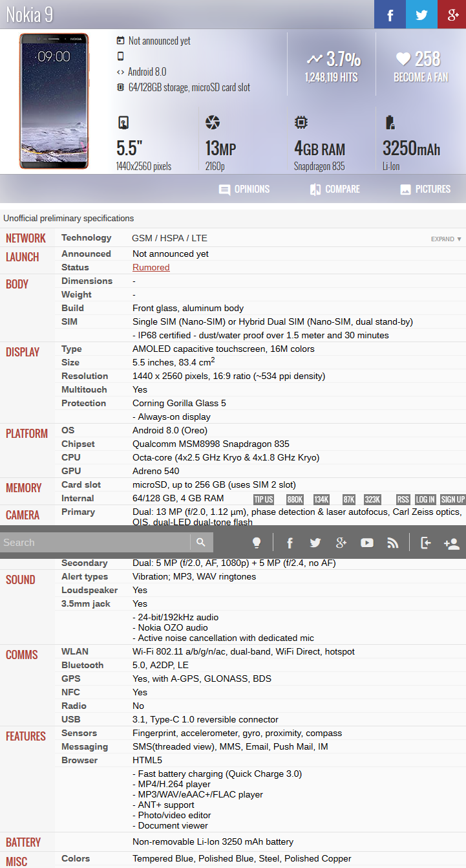Click the display size icon above 5.5"

click(123, 123)
